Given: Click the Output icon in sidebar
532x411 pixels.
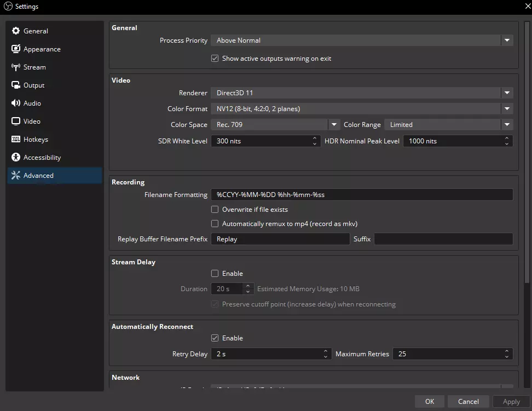Looking at the screenshot, I should [16, 85].
